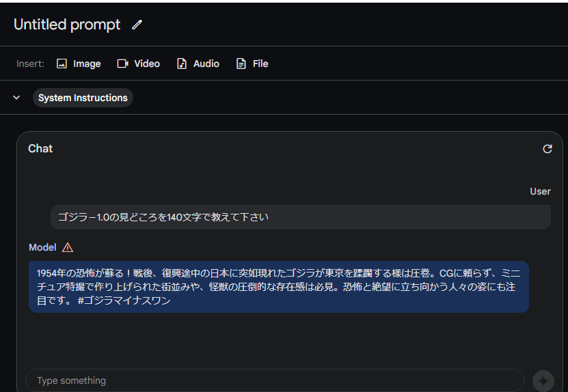Insert Audio via the Audio button
The width and height of the screenshot is (568, 392).
coord(198,64)
